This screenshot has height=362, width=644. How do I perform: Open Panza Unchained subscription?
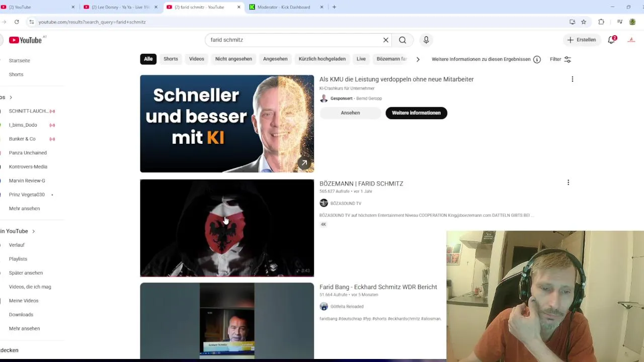[x=28, y=153]
